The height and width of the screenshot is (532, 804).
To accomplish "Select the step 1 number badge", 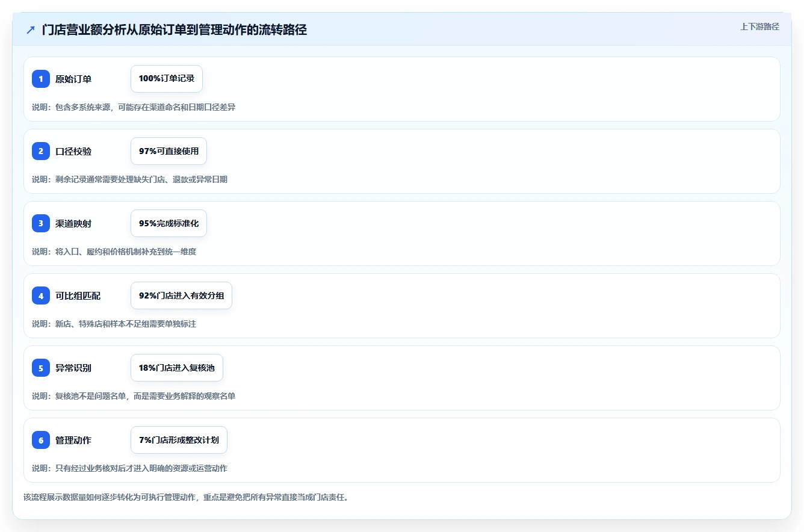I will tap(41, 79).
